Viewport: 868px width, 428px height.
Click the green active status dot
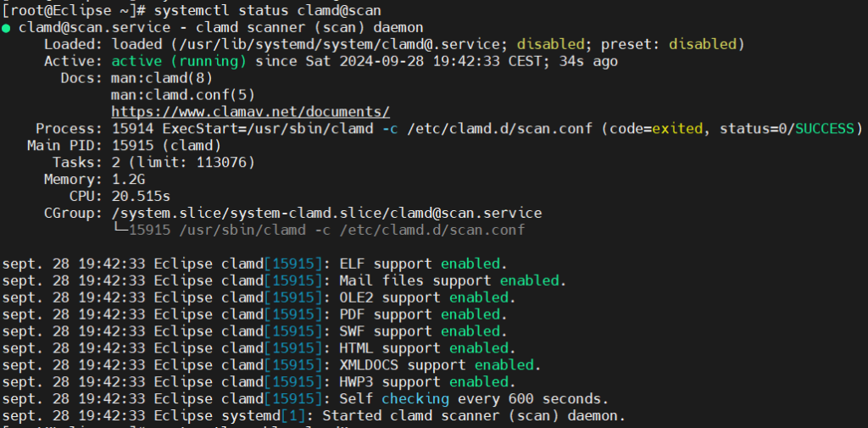[6, 28]
